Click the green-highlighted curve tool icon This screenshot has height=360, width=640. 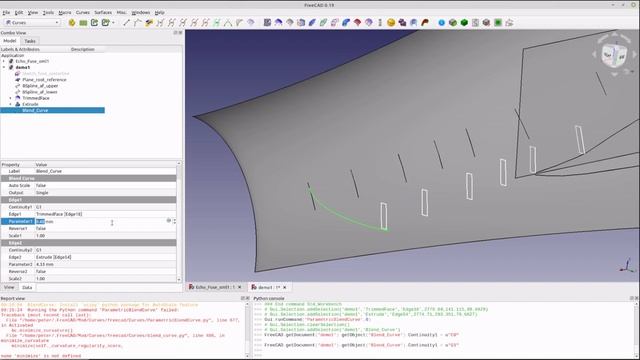click(217, 23)
